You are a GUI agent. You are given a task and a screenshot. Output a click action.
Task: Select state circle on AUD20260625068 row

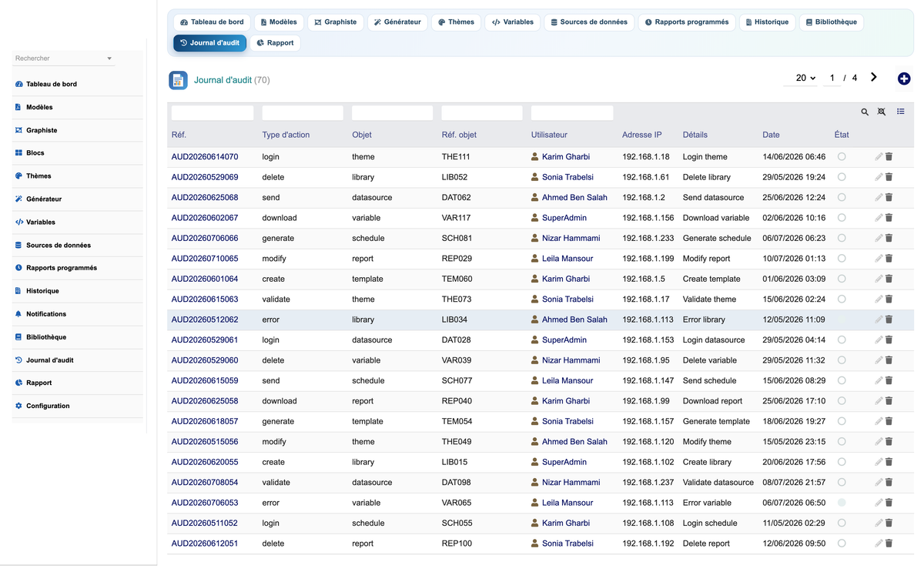pyautogui.click(x=842, y=197)
